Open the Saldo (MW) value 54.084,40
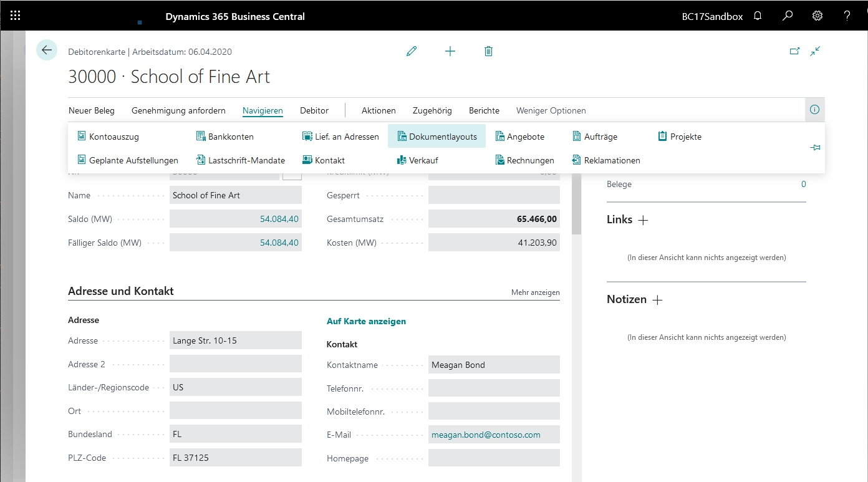Image resolution: width=868 pixels, height=482 pixels. tap(279, 219)
